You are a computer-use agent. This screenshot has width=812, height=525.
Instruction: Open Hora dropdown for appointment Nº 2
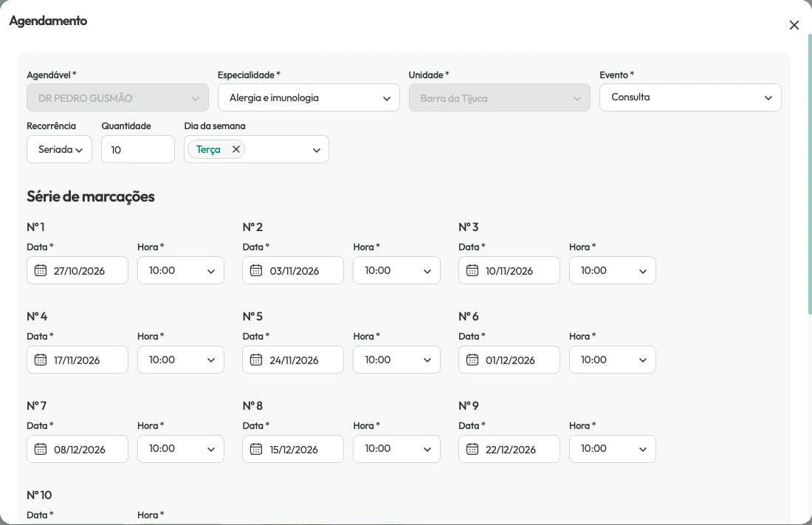[396, 270]
